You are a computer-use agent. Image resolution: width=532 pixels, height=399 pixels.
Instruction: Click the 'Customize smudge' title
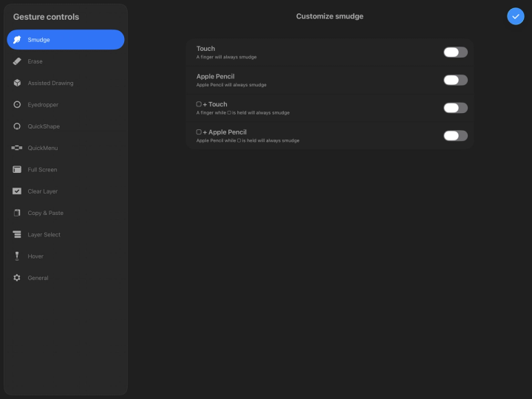click(330, 16)
